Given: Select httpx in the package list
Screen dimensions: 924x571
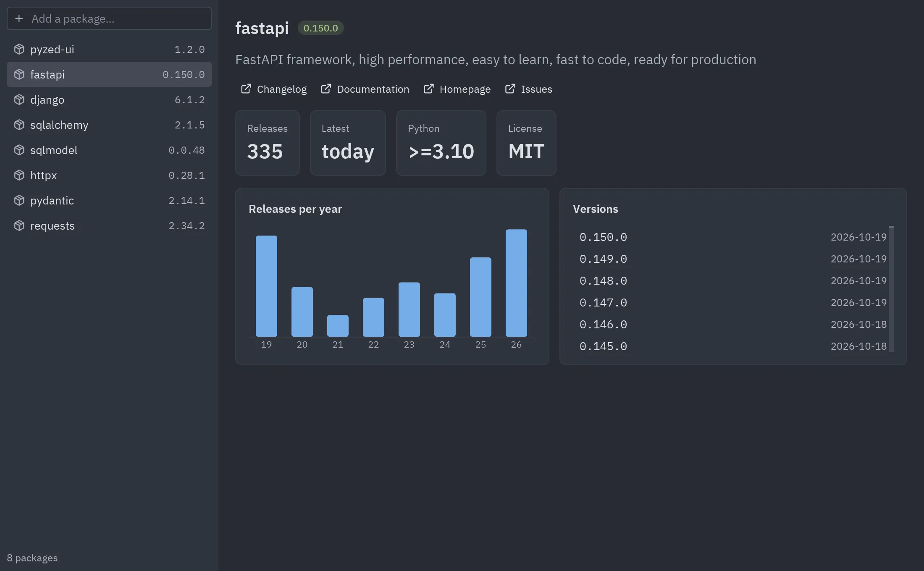Looking at the screenshot, I should point(109,175).
